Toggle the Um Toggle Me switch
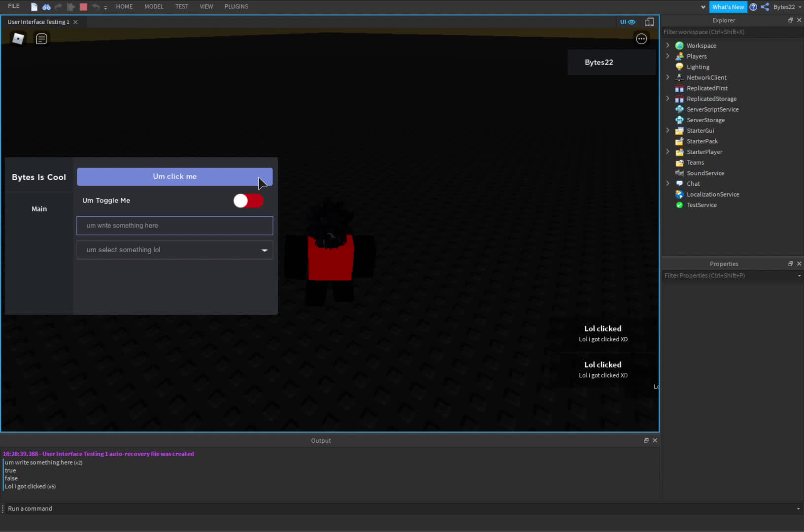The height and width of the screenshot is (532, 804). coord(248,200)
